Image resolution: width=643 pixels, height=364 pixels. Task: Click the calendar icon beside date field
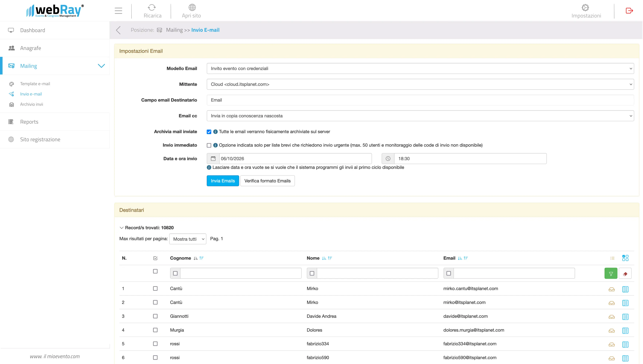click(x=213, y=158)
